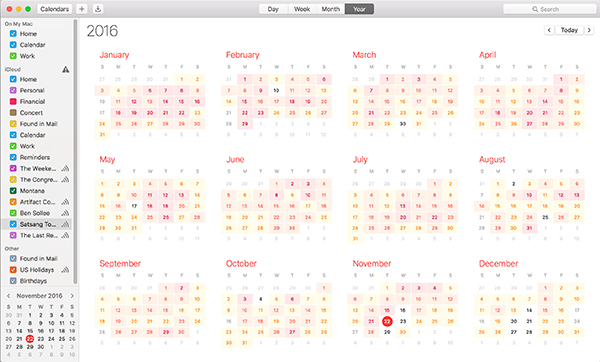Select December 14 in year grid
The height and width of the screenshot is (362, 600).
[x=529, y=310]
